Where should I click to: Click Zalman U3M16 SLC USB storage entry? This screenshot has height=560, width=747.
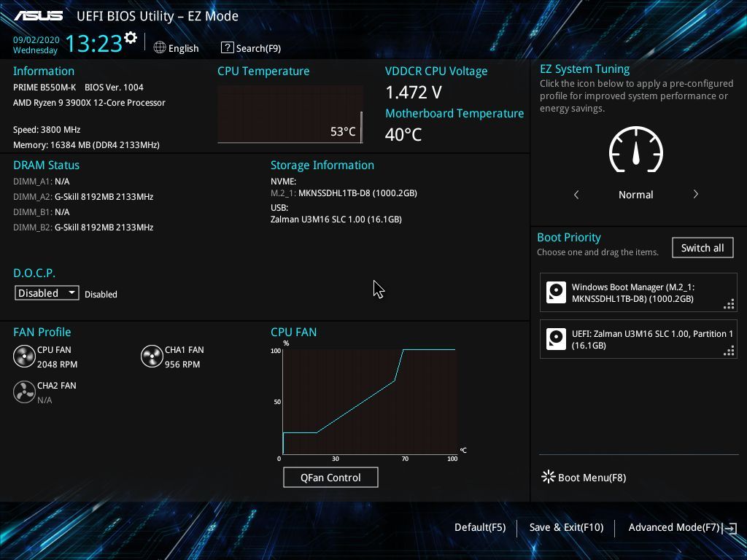[336, 219]
